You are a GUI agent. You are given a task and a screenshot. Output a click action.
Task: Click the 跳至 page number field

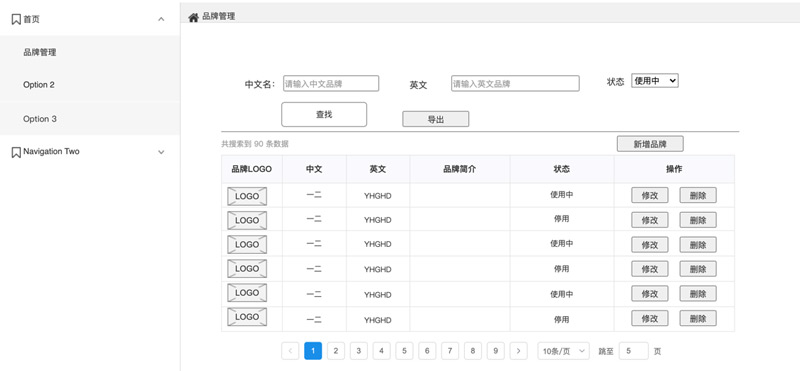(x=634, y=351)
